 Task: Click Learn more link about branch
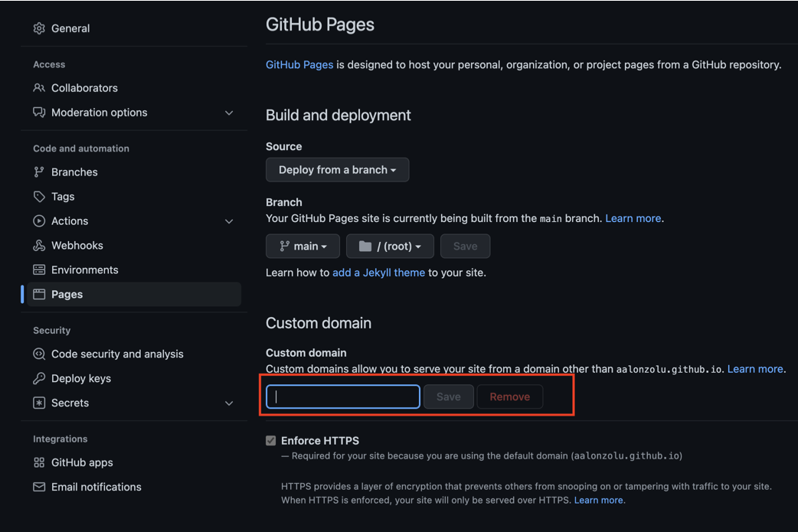point(633,218)
